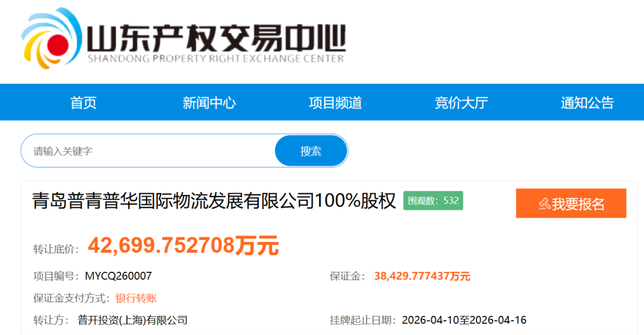The width and height of the screenshot is (644, 335).
Task: Go to 项目频道 in the navigation bar
Action: point(335,103)
